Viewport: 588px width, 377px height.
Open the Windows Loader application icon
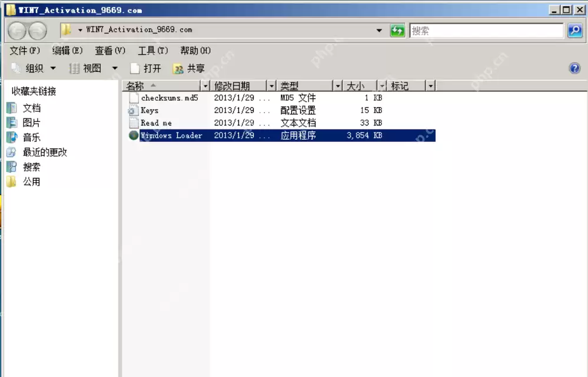pyautogui.click(x=134, y=135)
